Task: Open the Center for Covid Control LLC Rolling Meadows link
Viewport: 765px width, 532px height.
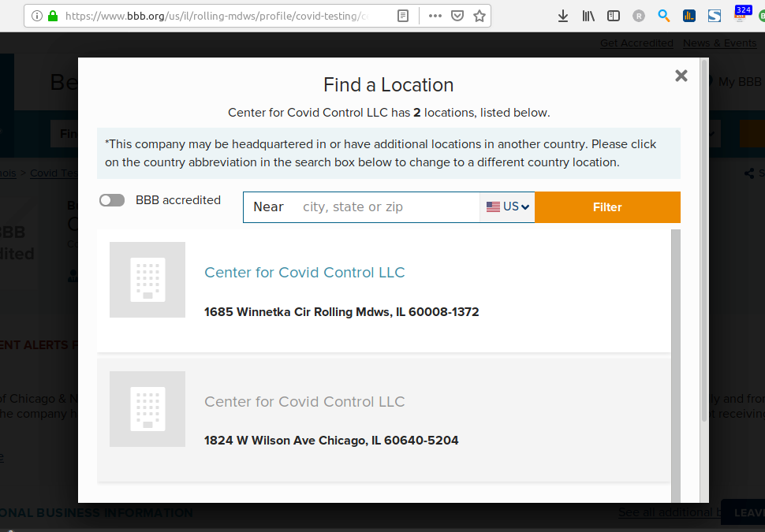Action: (304, 273)
